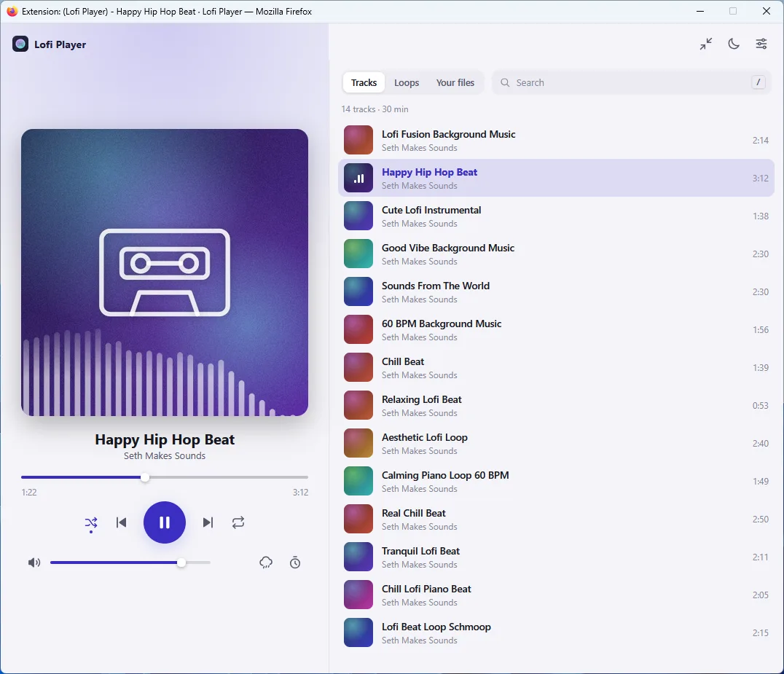The image size is (784, 674).
Task: Play Lofi Fusion Background Music
Action: click(556, 141)
